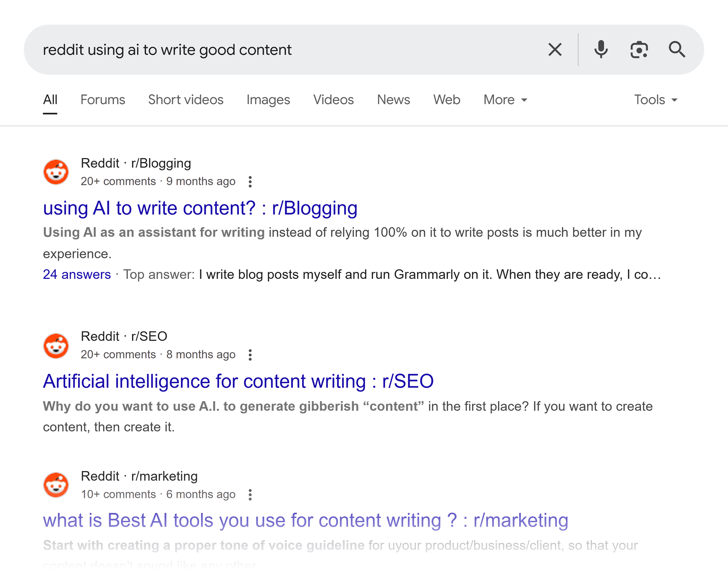The image size is (728, 572).
Task: Click the Reddit icon beside r/Blogging result
Action: pyautogui.click(x=56, y=172)
